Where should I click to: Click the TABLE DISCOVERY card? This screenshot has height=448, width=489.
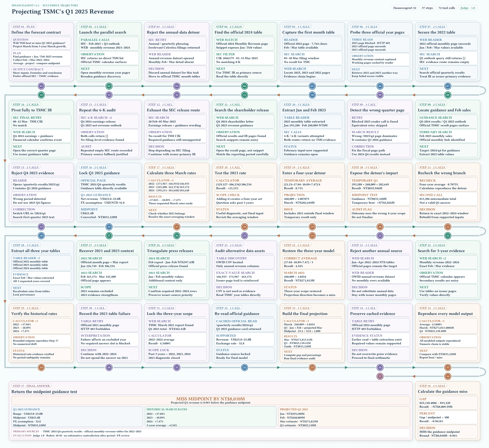(x=244, y=262)
